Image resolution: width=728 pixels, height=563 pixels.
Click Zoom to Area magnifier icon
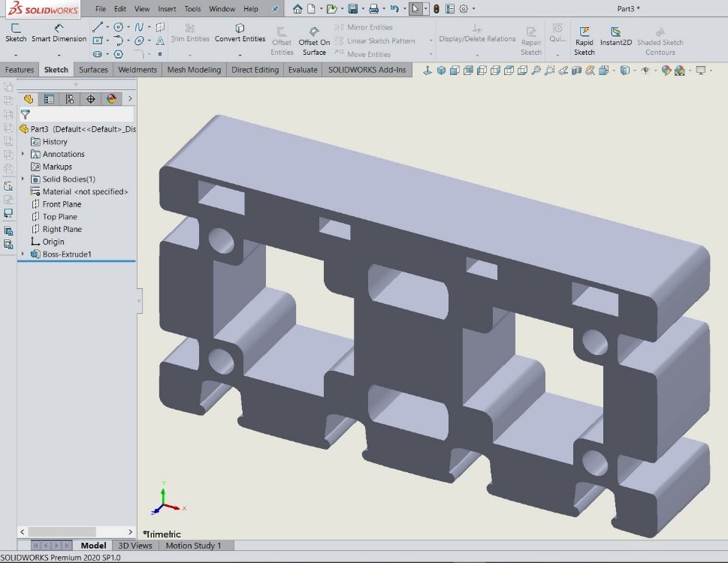point(550,71)
